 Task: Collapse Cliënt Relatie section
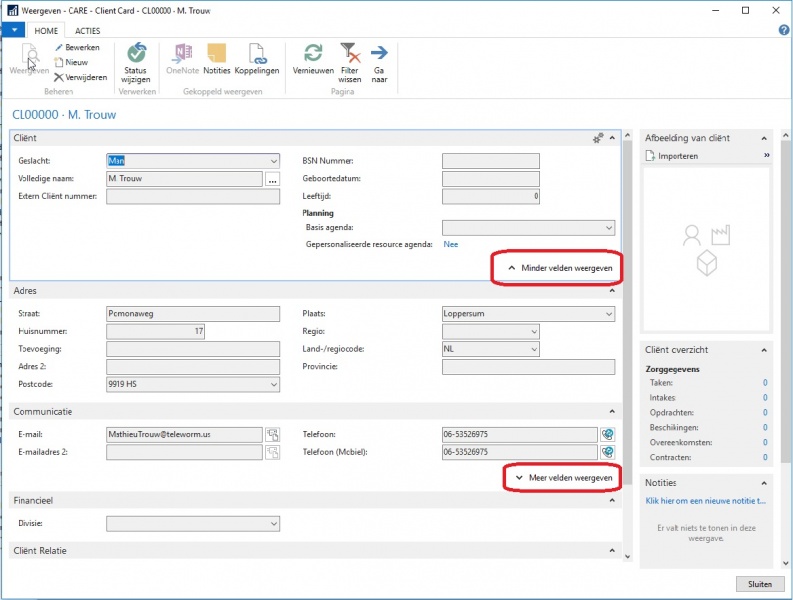(612, 551)
